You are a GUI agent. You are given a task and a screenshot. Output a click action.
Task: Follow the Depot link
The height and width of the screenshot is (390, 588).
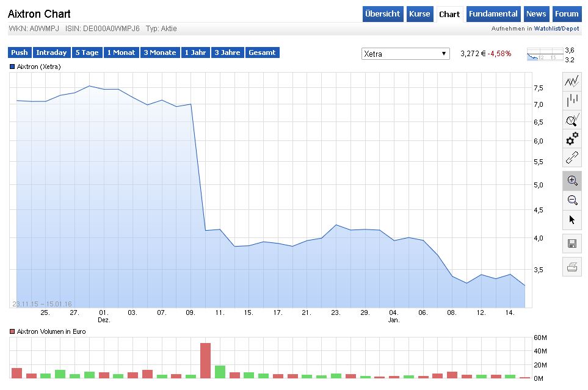tap(570, 29)
